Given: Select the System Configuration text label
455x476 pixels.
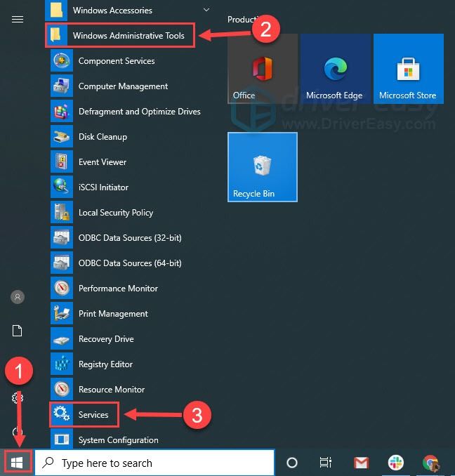Looking at the screenshot, I should pos(119,440).
